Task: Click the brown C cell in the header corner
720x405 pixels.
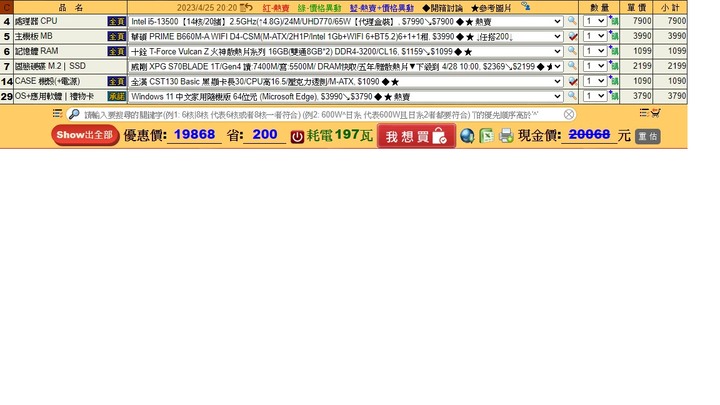Action: 6,7
